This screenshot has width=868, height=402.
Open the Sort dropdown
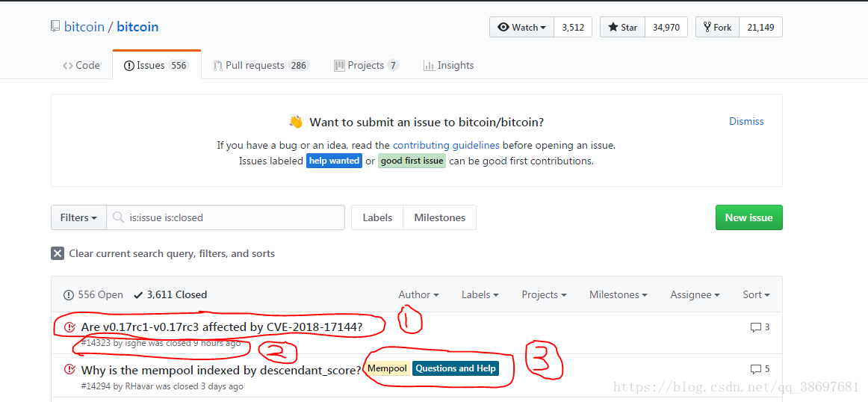click(756, 294)
